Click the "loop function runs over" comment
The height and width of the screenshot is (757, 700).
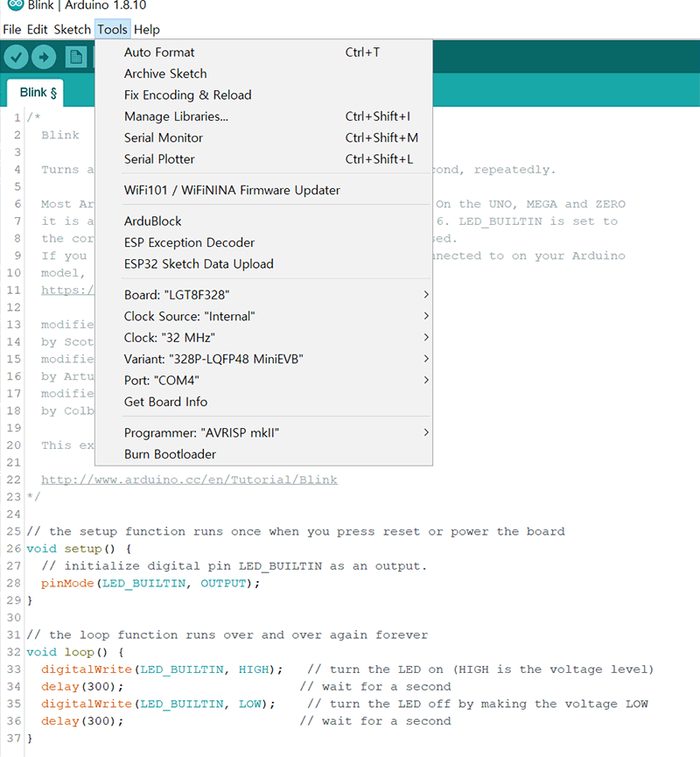(x=227, y=634)
